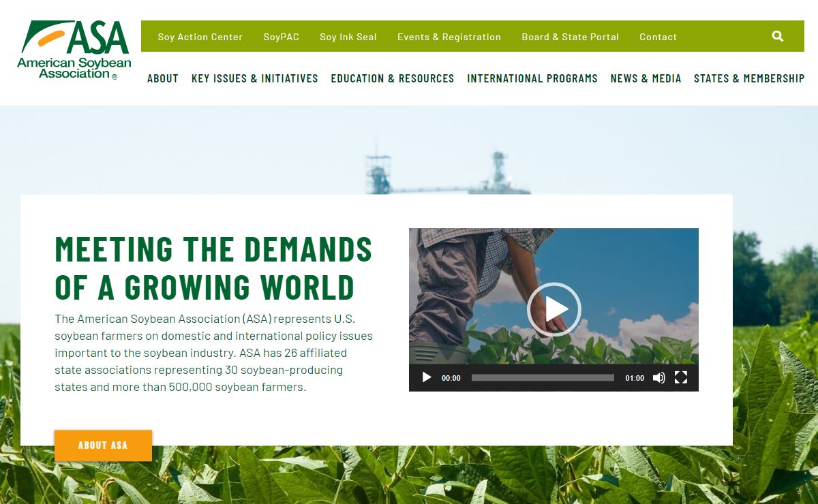Open the Soy Action Center link
818x504 pixels.
pyautogui.click(x=200, y=37)
